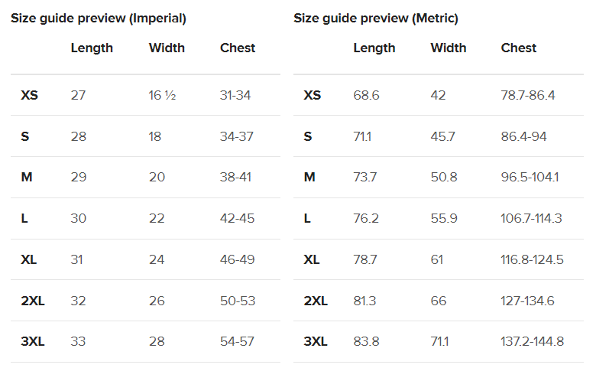Select the Length column header in Imperial table
The height and width of the screenshot is (372, 597).
click(92, 48)
